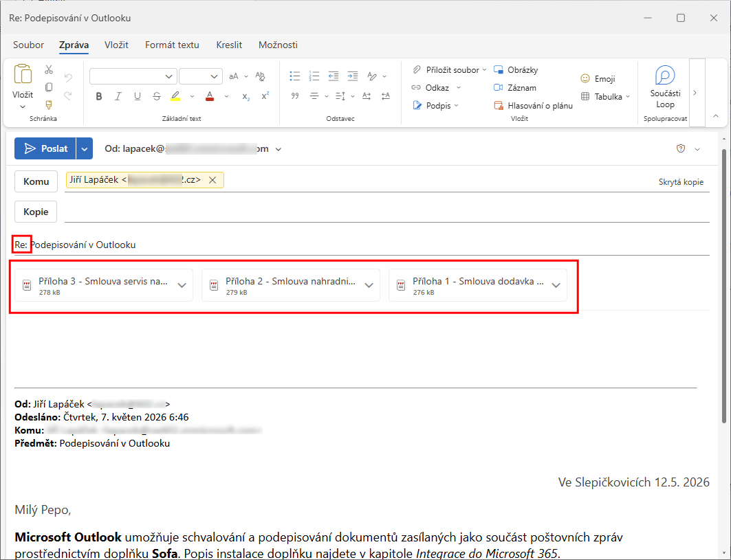Open the Tabulka table dropdown

click(x=605, y=96)
